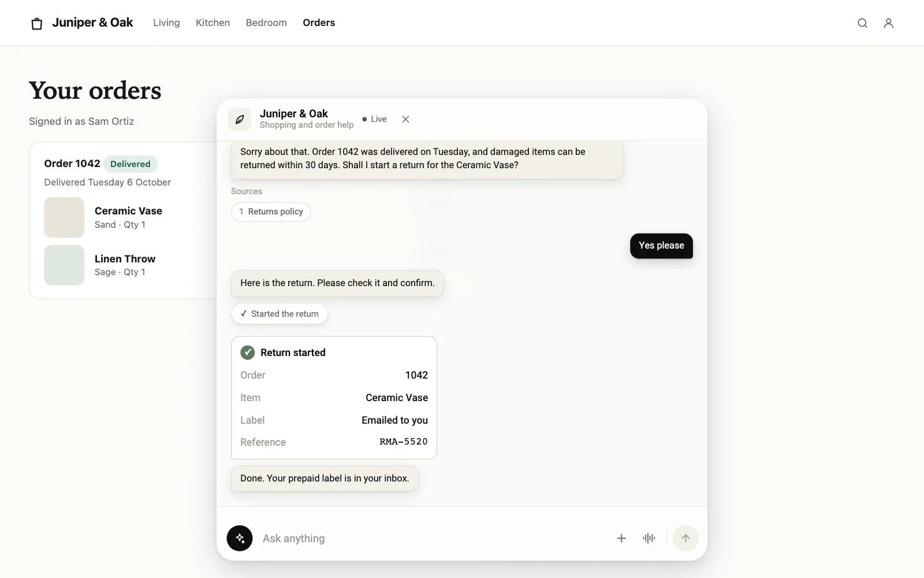Screen dimensions: 924x578
Task: Select the Linen Throw sage swatch thumbnail
Action: click(x=64, y=265)
